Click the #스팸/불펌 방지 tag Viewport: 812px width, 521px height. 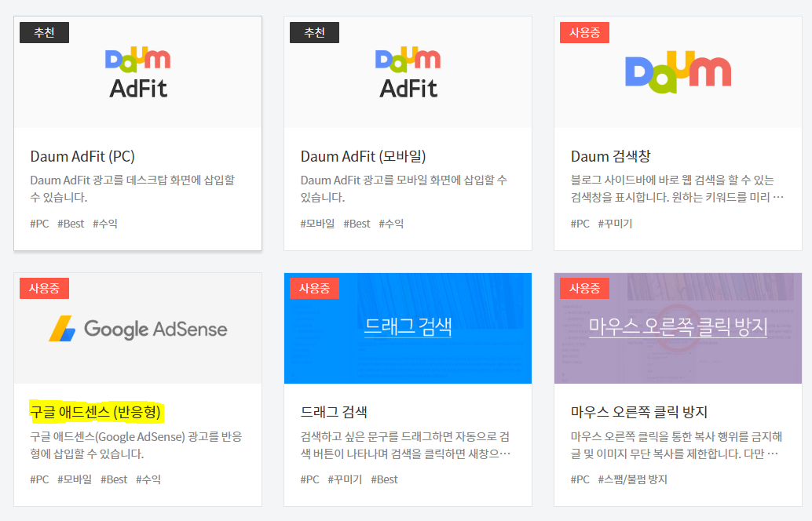click(632, 479)
